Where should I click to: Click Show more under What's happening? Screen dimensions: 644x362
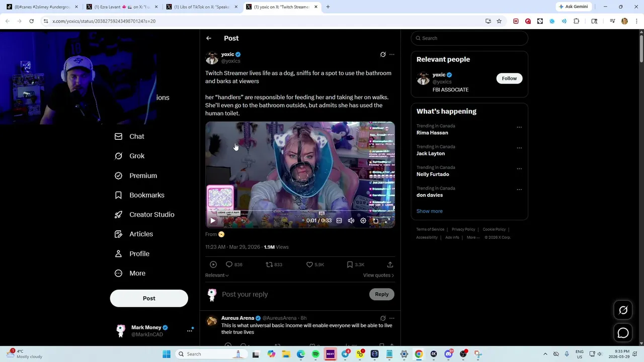(430, 211)
